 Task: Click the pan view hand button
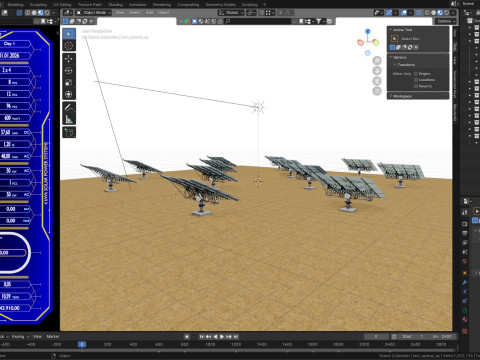(377, 70)
